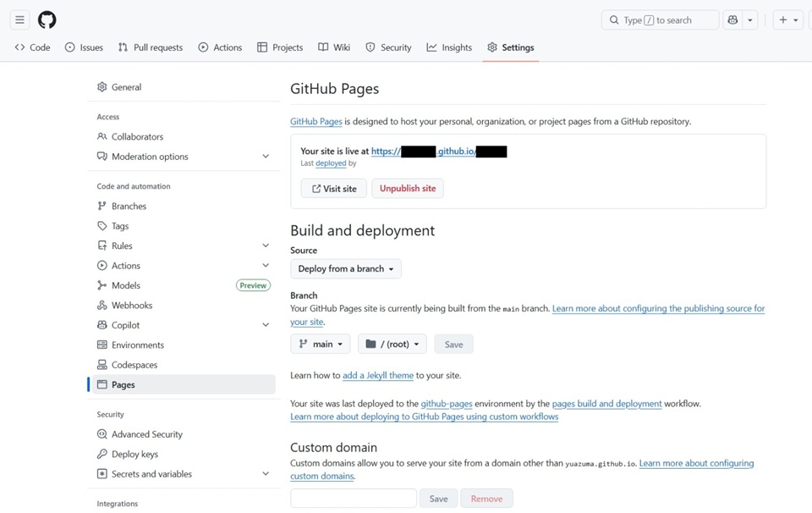The height and width of the screenshot is (513, 812).
Task: Open the / (root) folder dropdown
Action: [x=391, y=344]
